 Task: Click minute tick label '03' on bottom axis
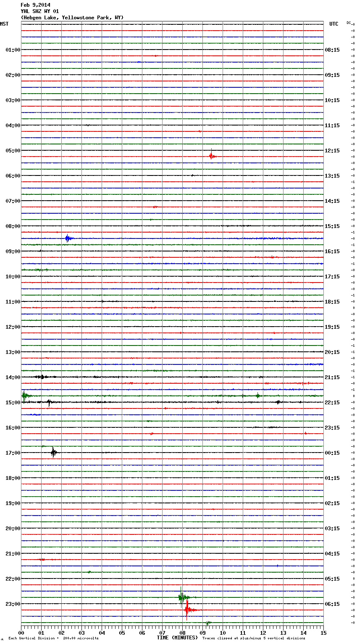click(81, 633)
